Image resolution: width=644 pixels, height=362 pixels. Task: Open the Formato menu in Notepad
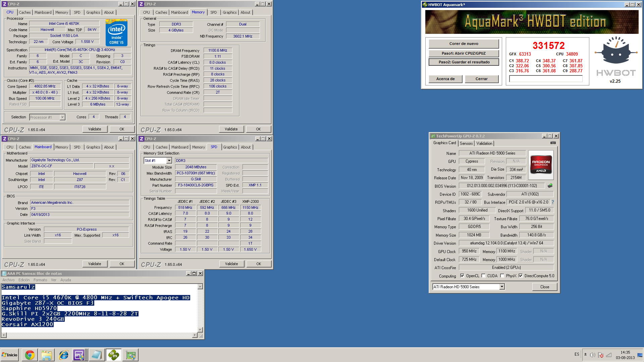click(40, 280)
